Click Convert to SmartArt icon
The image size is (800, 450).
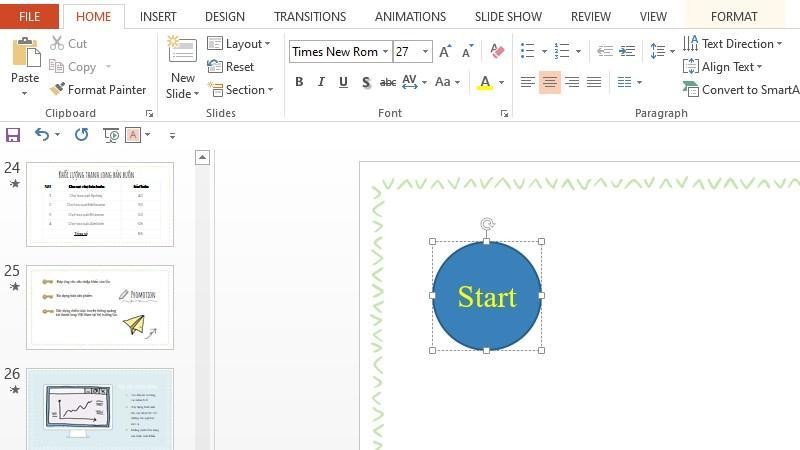point(691,89)
